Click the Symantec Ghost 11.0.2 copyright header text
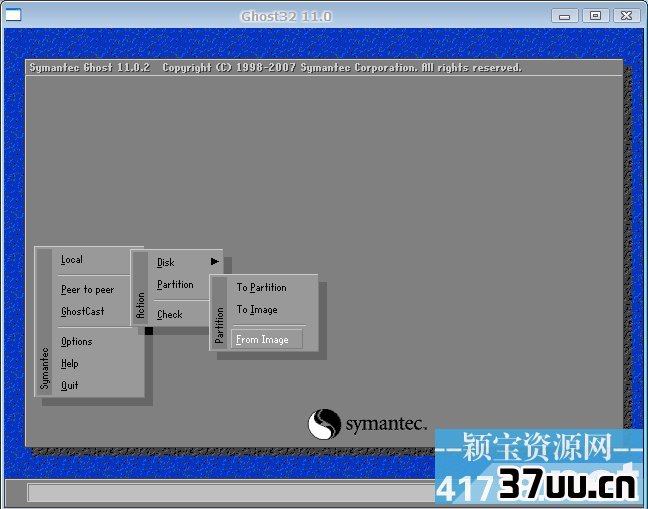Viewport: 648px width, 509px height. click(275, 68)
